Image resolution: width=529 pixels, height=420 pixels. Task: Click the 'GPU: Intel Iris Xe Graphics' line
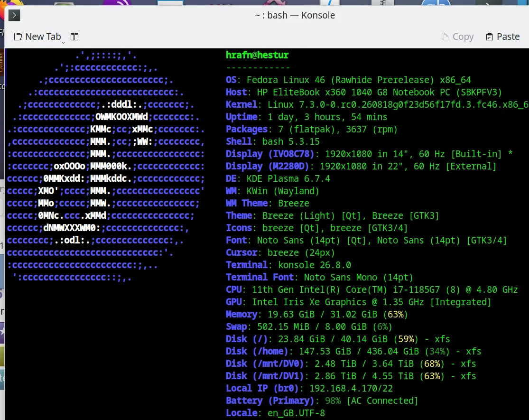[359, 302]
